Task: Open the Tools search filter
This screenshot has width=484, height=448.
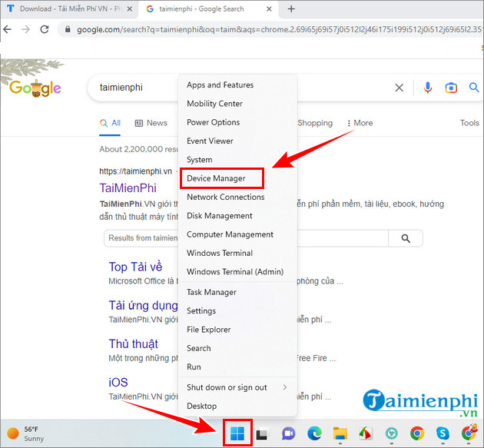Action: (x=469, y=123)
